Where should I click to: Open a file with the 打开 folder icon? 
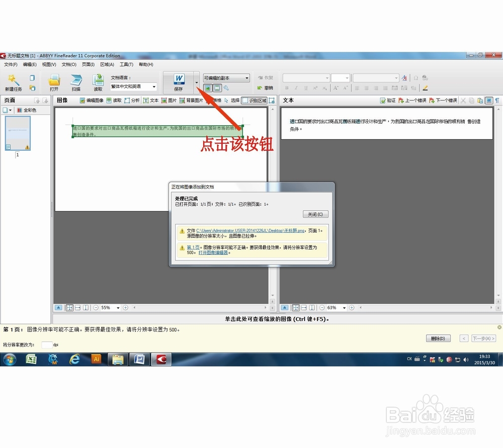pos(54,83)
